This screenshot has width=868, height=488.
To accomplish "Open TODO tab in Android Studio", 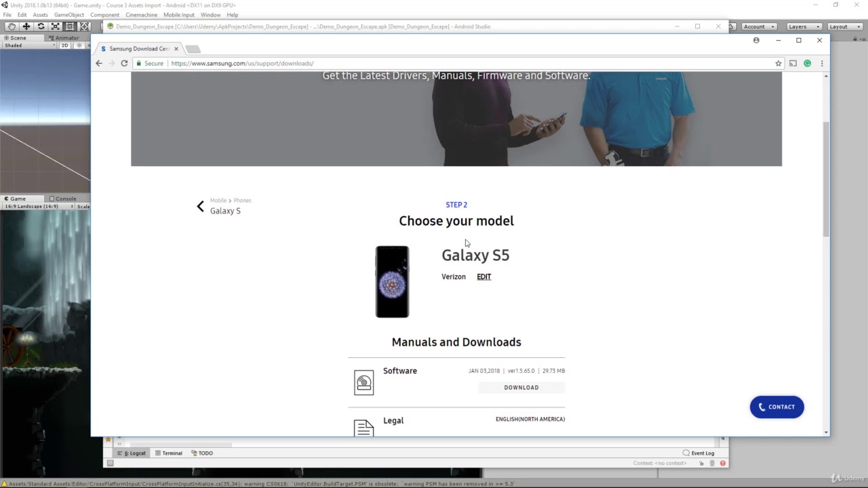I will tap(202, 453).
